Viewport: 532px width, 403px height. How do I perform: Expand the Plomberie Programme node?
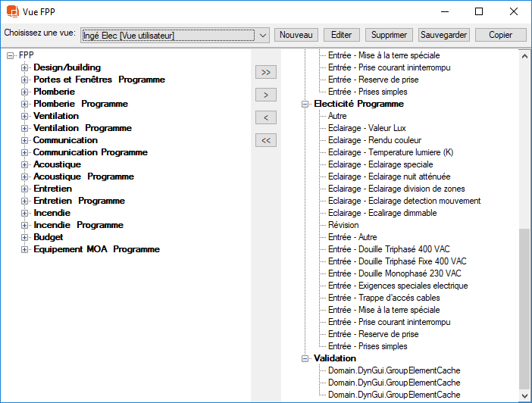point(25,104)
